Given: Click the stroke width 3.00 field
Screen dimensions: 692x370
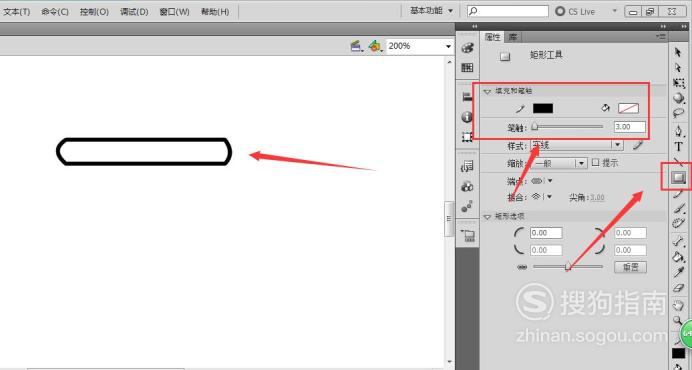Looking at the screenshot, I should 630,127.
